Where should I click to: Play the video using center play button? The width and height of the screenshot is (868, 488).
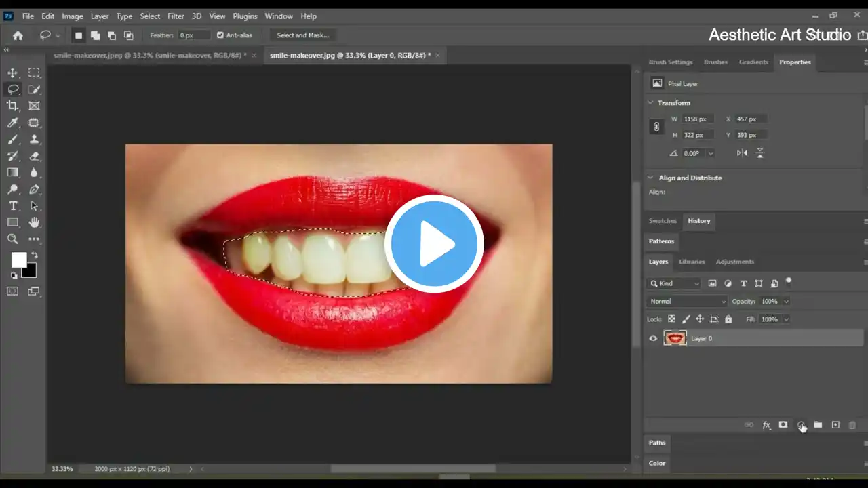pos(434,243)
